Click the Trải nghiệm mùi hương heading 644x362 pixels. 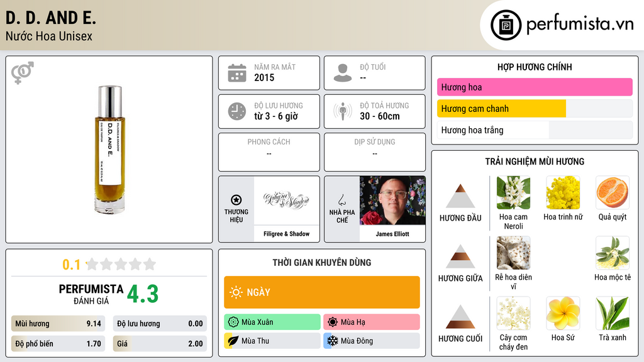click(535, 162)
